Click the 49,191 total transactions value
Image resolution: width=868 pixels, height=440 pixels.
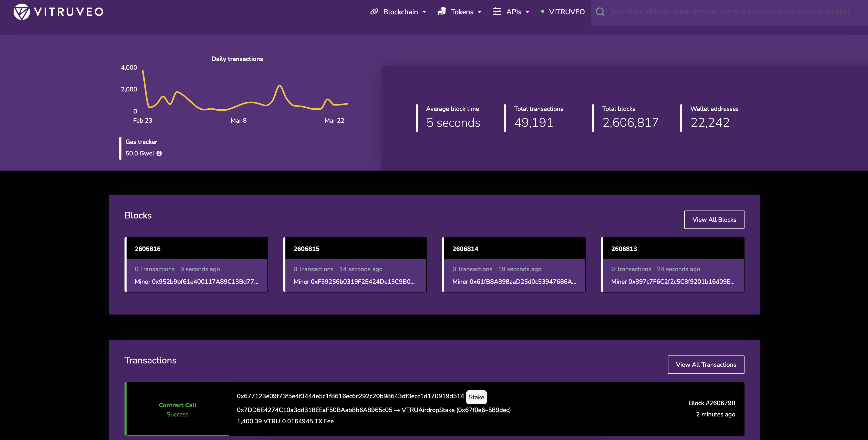[534, 123]
